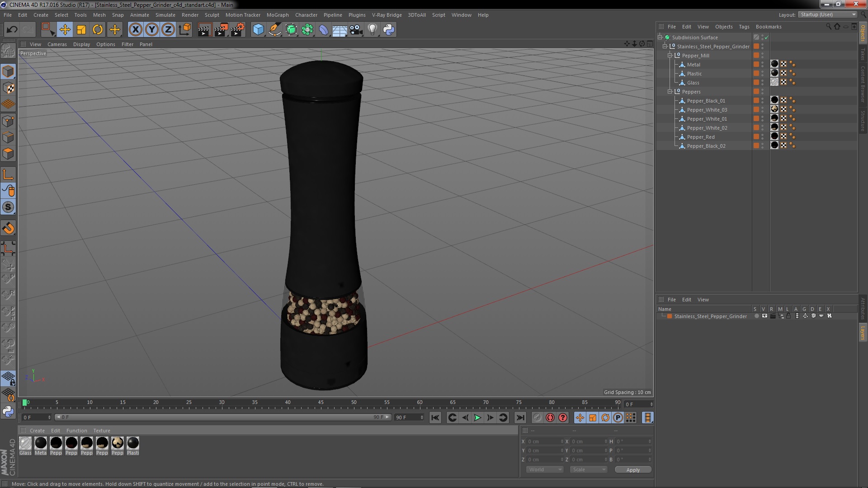
Task: Select the Scale tool
Action: click(81, 30)
